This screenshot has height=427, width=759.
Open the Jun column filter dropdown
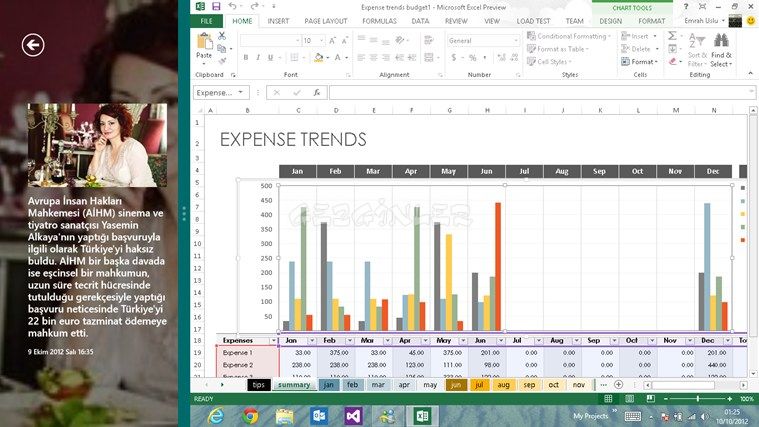(501, 341)
